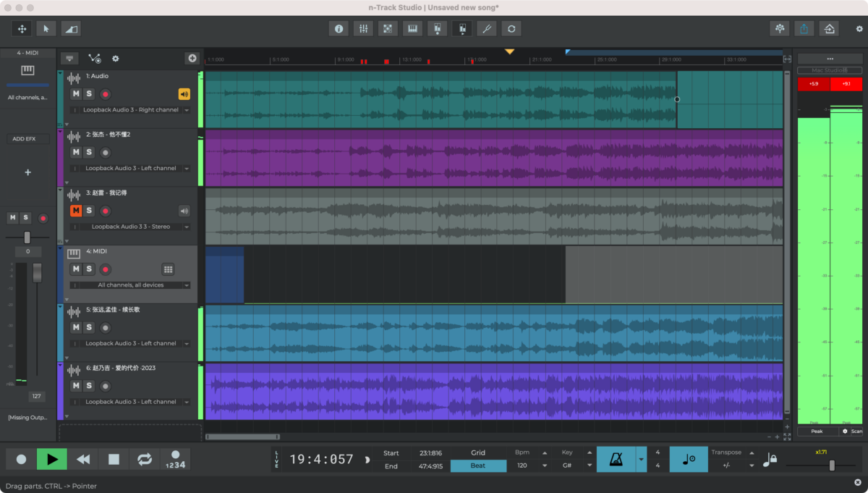Click the horizontal timeline scrollbar

coord(242,437)
